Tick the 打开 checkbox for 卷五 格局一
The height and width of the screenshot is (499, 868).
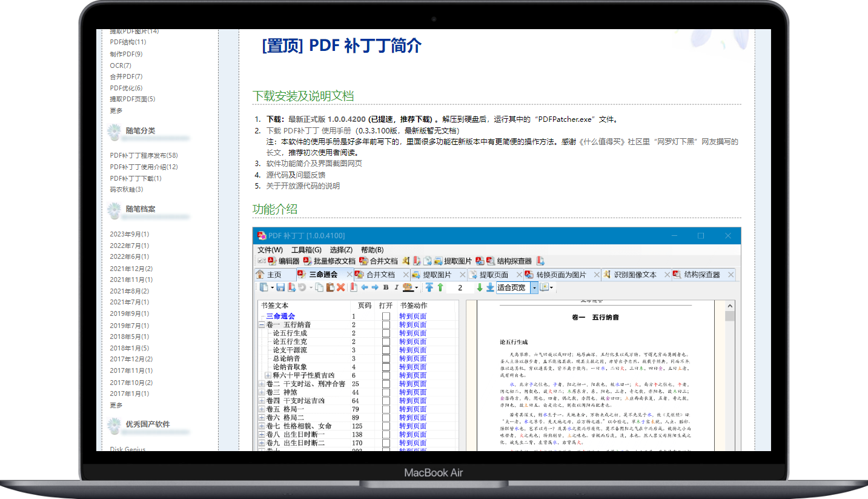(x=386, y=409)
